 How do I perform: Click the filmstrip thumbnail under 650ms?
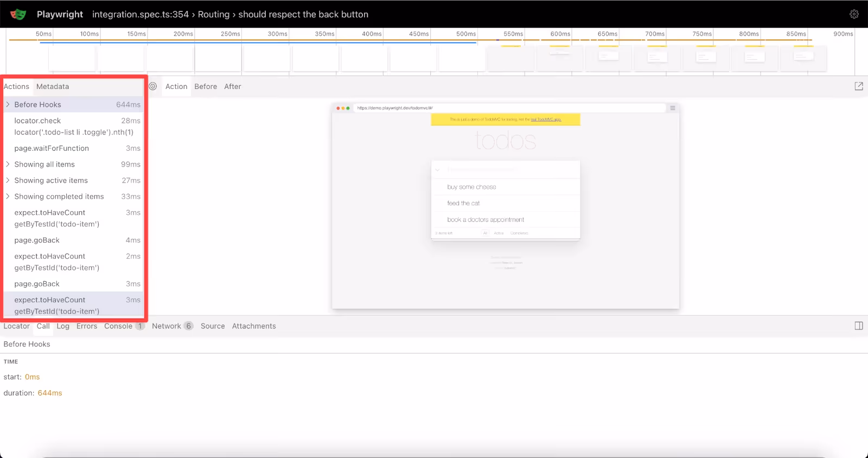[608, 58]
